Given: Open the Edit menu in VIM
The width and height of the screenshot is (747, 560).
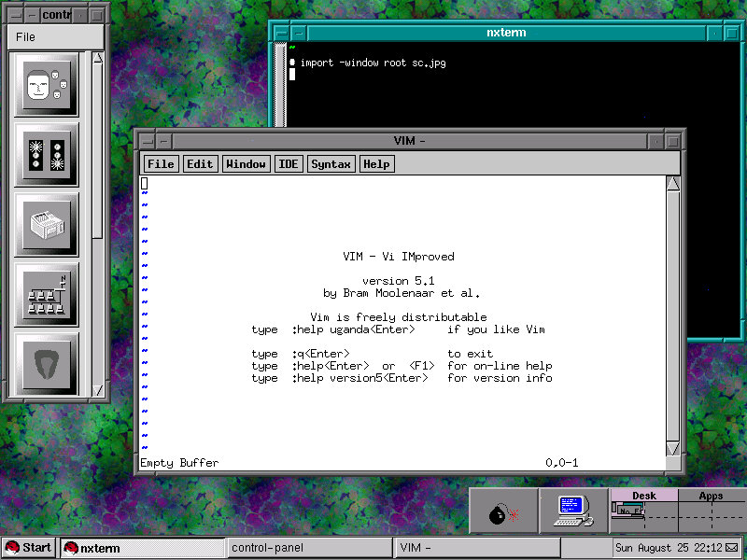Looking at the screenshot, I should [200, 164].
